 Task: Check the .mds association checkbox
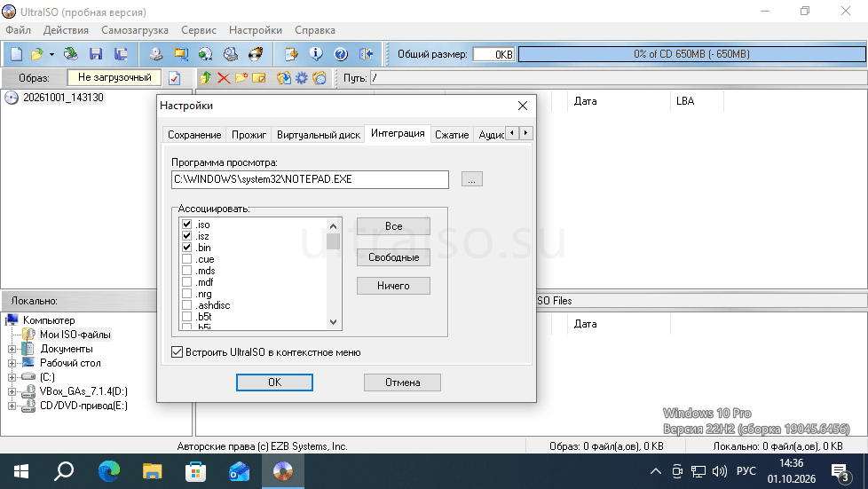click(186, 271)
